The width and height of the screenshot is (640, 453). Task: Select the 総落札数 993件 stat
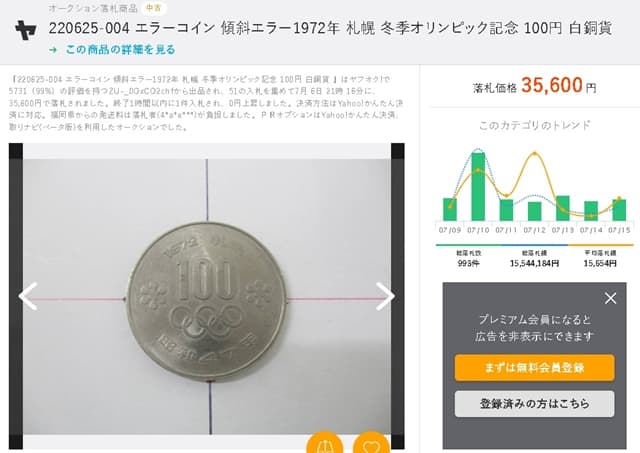pyautogui.click(x=468, y=257)
